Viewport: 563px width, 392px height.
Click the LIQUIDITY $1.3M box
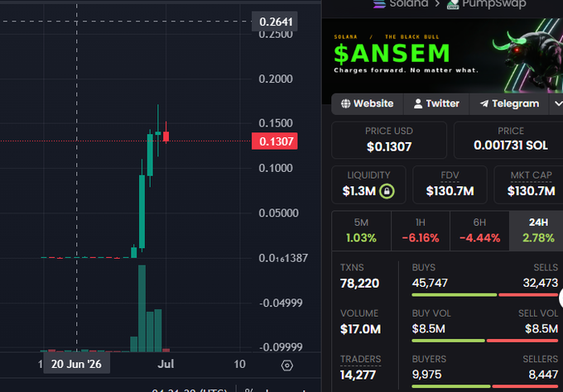point(368,184)
